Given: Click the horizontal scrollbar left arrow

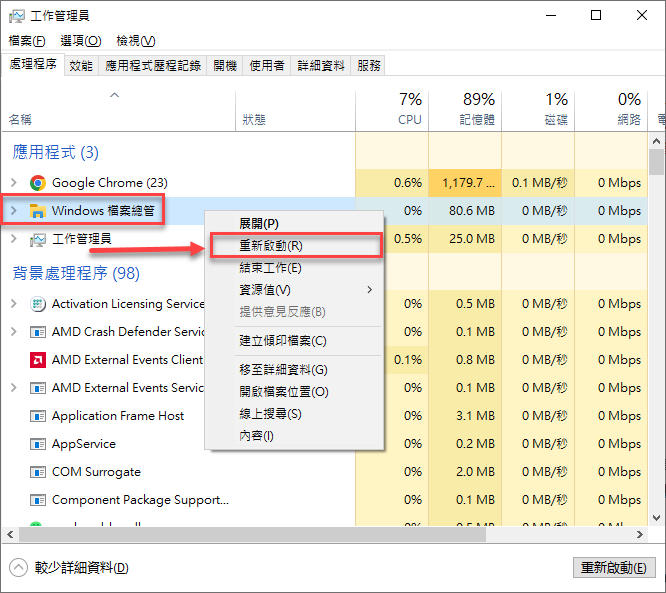Looking at the screenshot, I should 10,534.
